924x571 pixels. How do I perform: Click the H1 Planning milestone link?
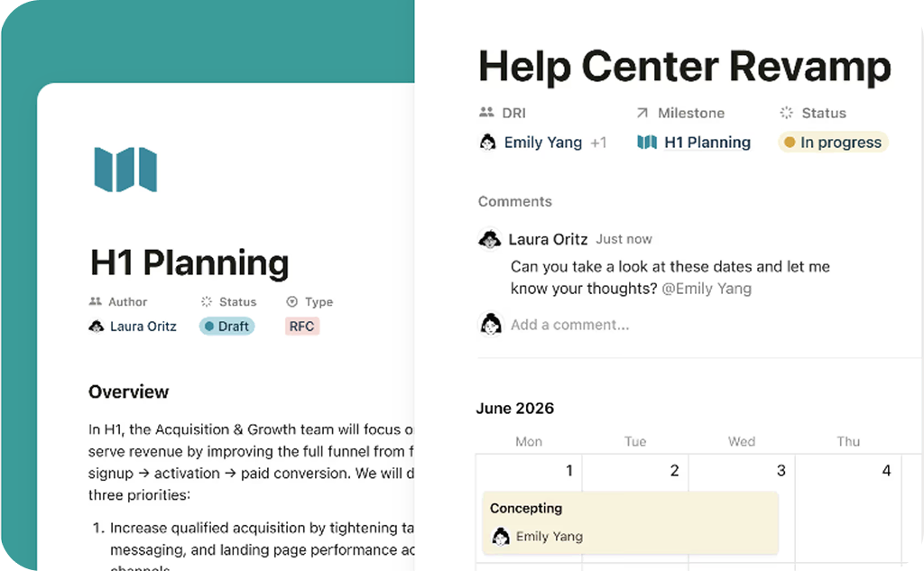pos(707,143)
